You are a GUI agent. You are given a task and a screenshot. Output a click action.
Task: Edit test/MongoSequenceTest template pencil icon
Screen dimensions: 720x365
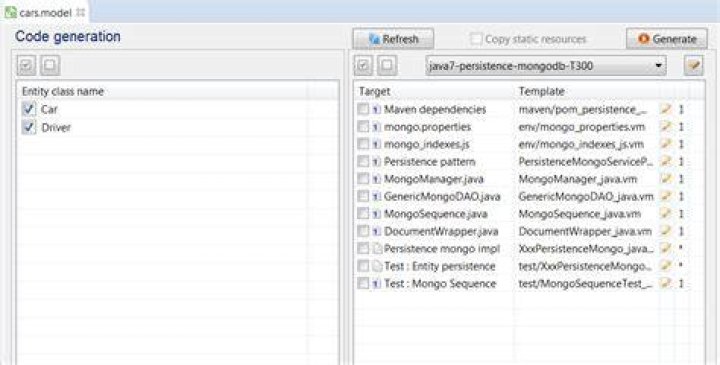665,284
